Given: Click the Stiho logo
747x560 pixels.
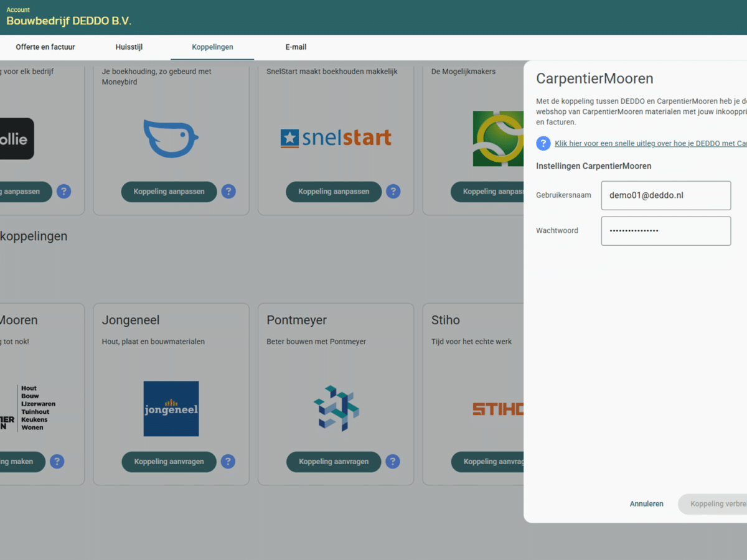Looking at the screenshot, I should pyautogui.click(x=498, y=409).
